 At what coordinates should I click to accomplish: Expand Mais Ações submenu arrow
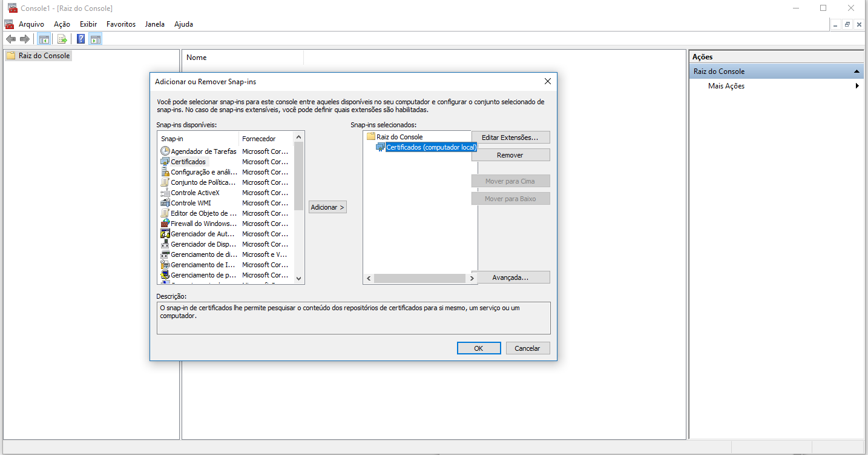click(857, 86)
